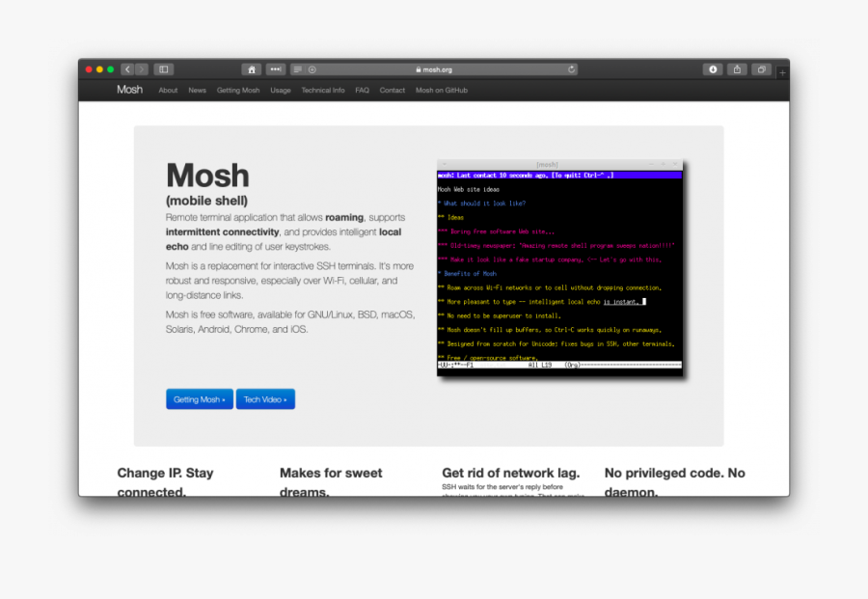This screenshot has height=599, width=868.
Task: Open the Share menu icon
Action: click(738, 69)
